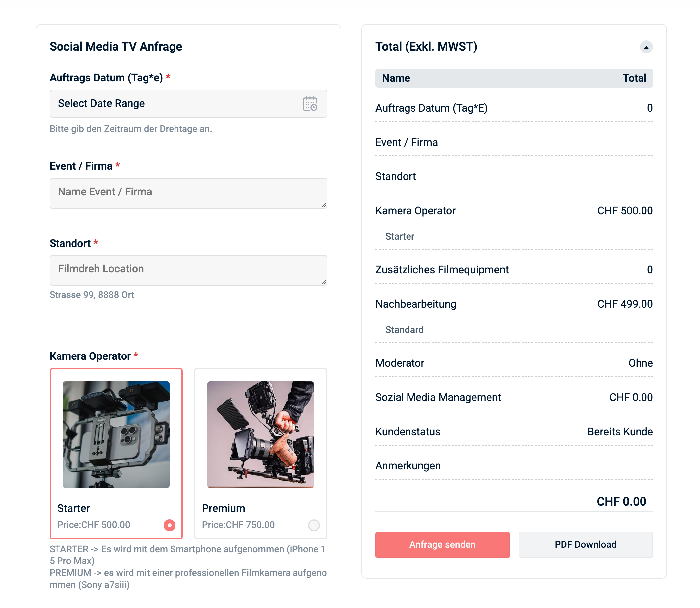Click the Anfrage senden button
Screen dimensions: 700x608
click(442, 545)
